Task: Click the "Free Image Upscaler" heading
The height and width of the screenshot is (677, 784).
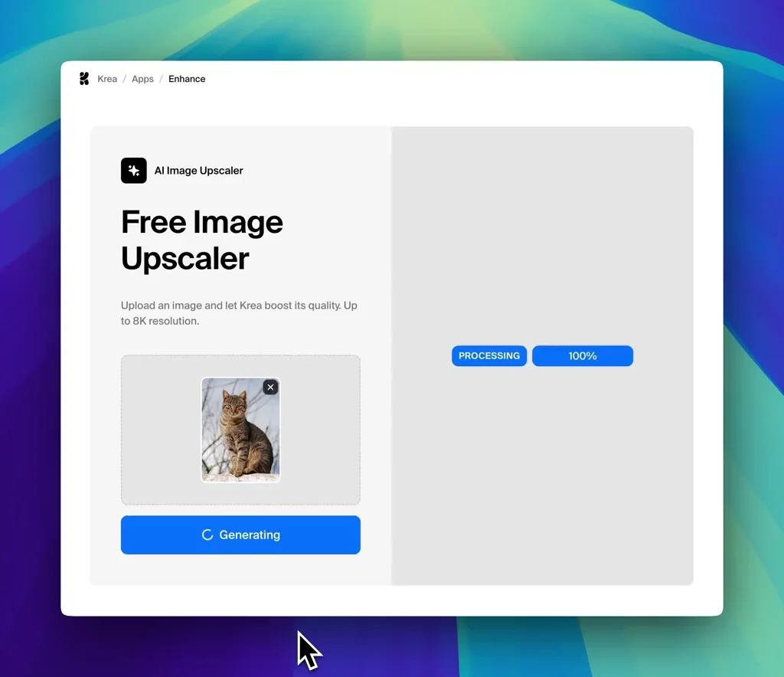Action: (202, 240)
